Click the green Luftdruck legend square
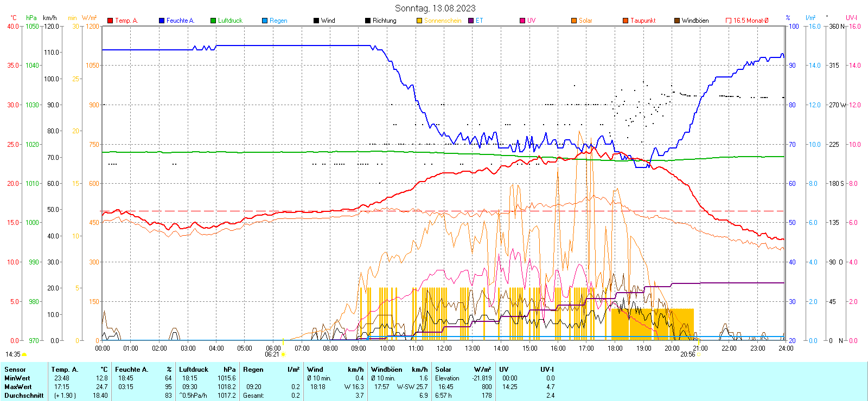Screen dimensions: 868x401 pos(213,21)
